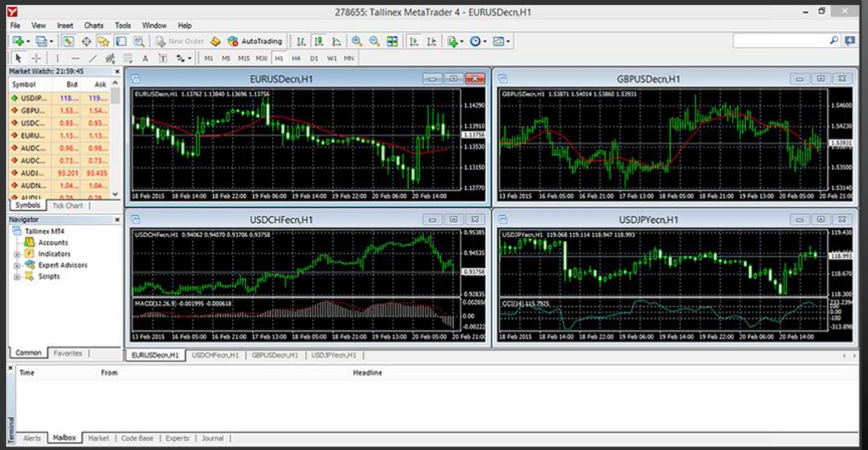This screenshot has height=450, width=868.
Task: Switch the timeframe to MN
Action: [349, 58]
